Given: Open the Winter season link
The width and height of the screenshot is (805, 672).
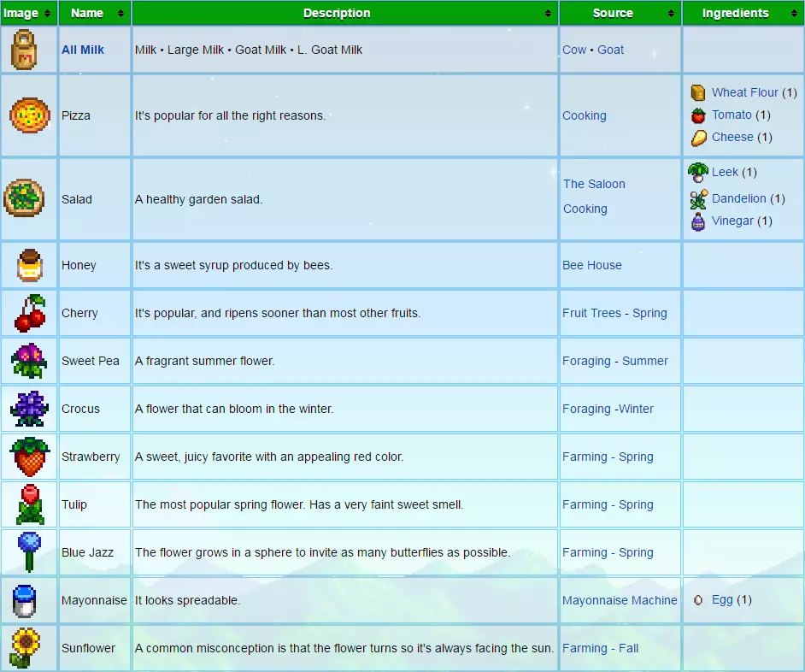Looking at the screenshot, I should (x=636, y=409).
